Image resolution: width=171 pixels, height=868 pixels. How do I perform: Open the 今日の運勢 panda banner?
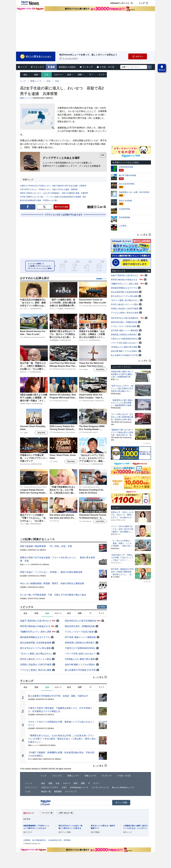pyautogui.click(x=131, y=151)
